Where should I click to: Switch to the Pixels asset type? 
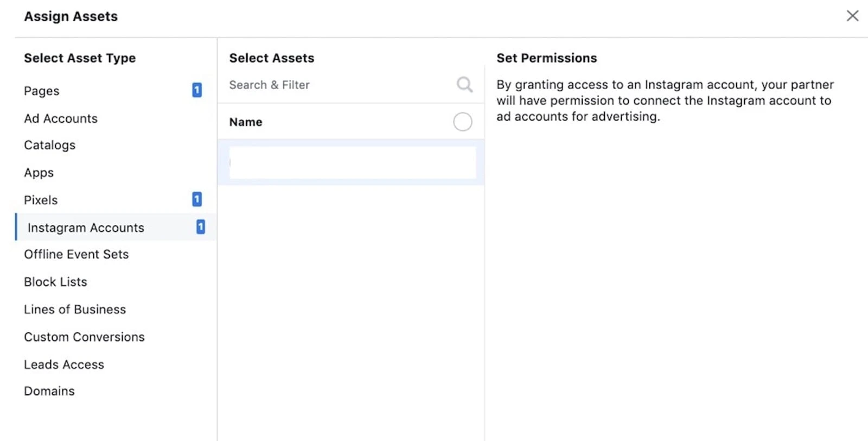[x=41, y=200]
